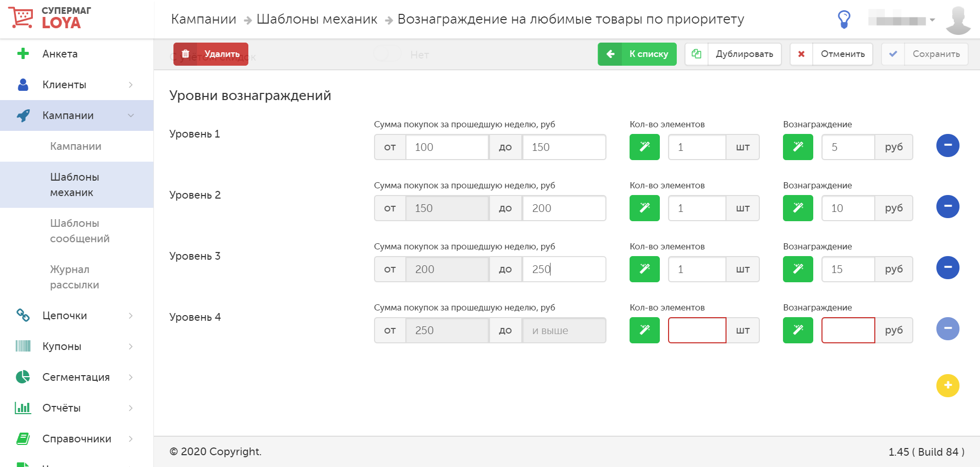Remove Уровень 4 with minus button

click(948, 328)
